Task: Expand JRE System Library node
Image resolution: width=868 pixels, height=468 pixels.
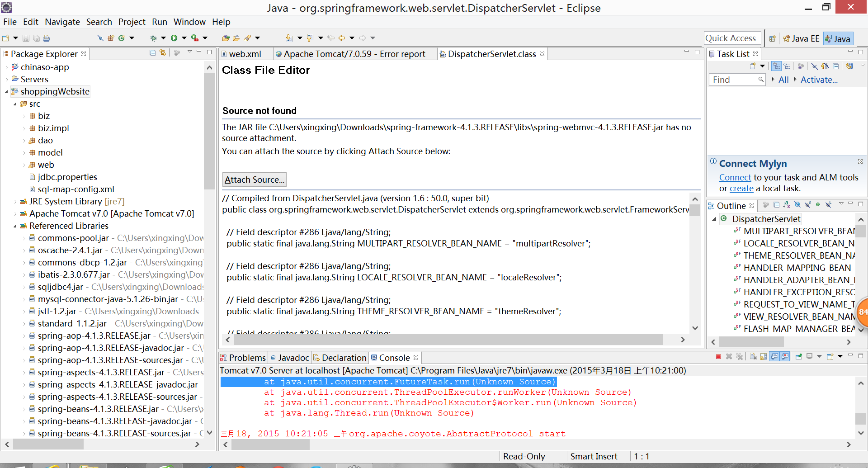Action: 15,202
